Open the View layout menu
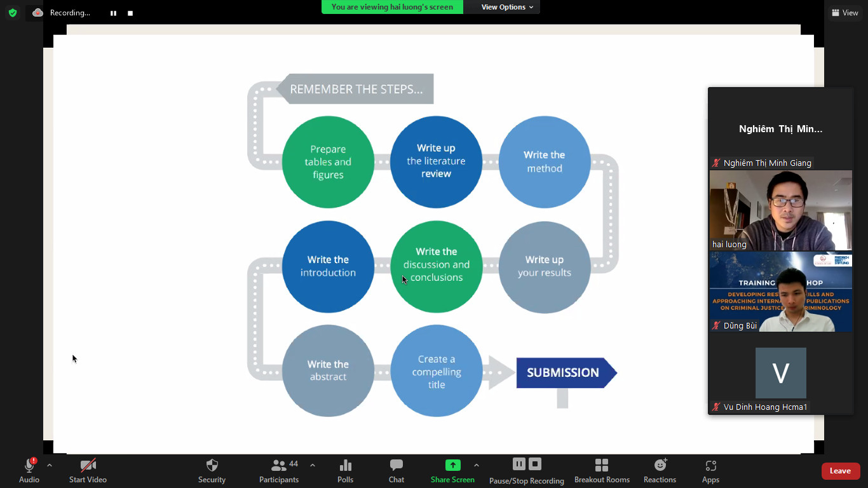The image size is (868, 488). click(844, 13)
